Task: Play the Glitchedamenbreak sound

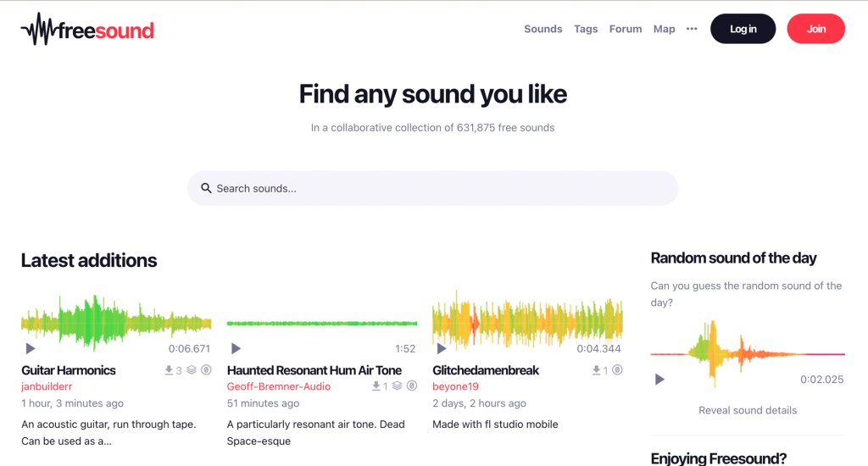Action: [441, 348]
